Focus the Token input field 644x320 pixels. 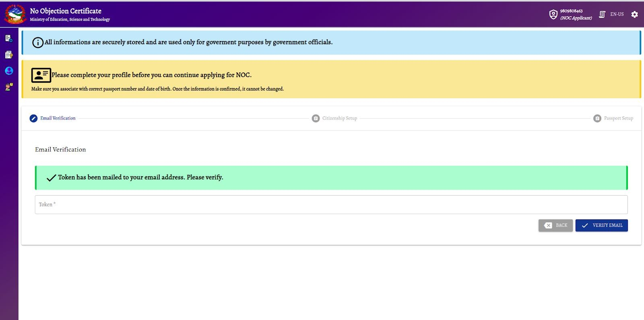tap(331, 205)
